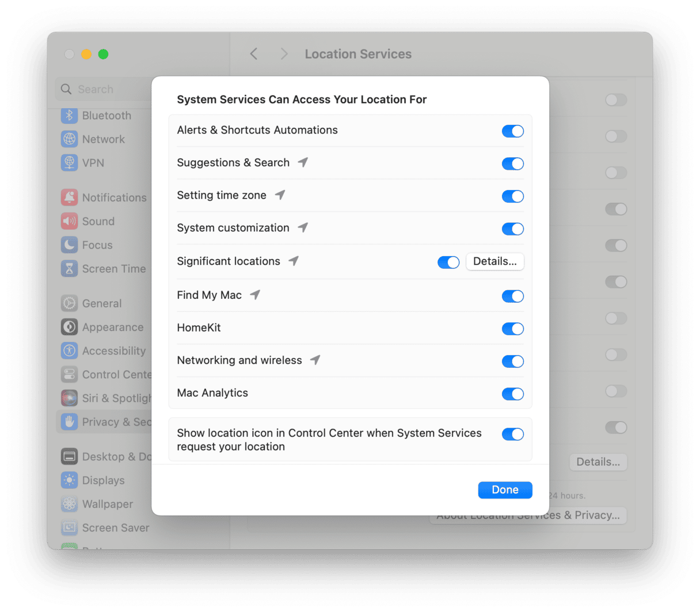Go back with the left chevron
Viewport: 700px width, 612px height.
point(254,54)
